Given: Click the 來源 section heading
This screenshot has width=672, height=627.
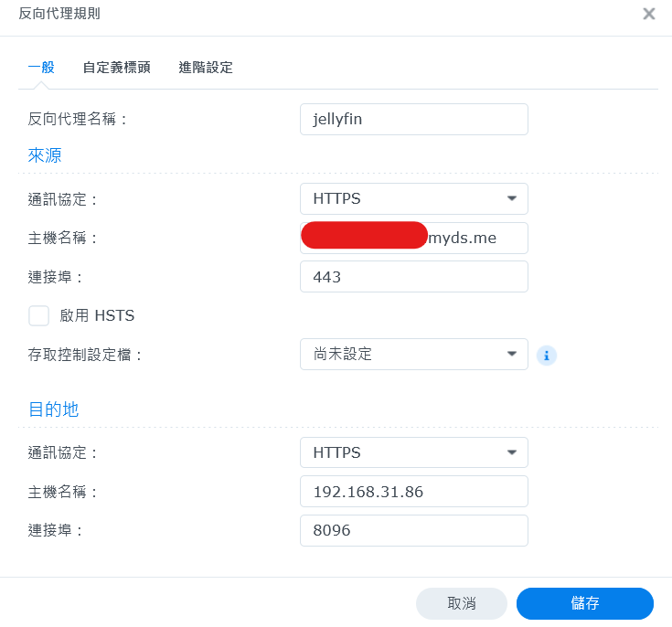Looking at the screenshot, I should 45,155.
